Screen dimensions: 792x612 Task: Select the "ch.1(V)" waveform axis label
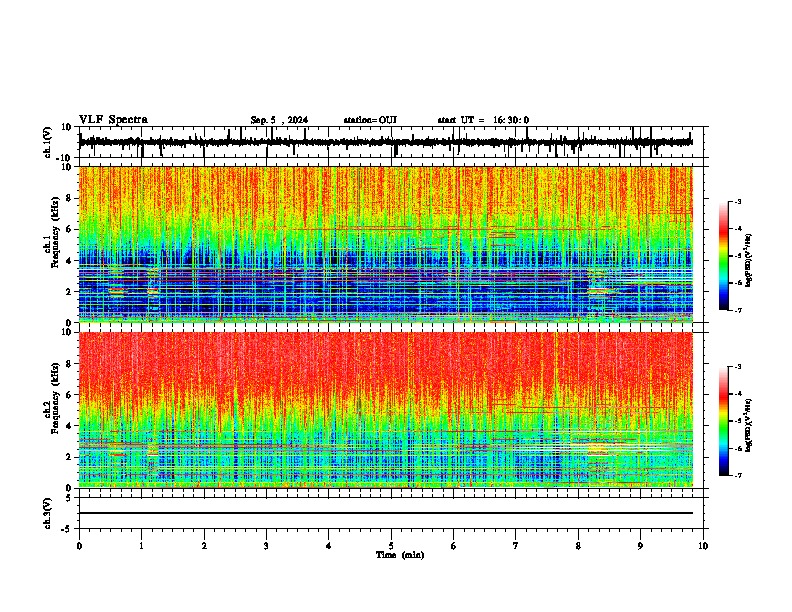(48, 142)
